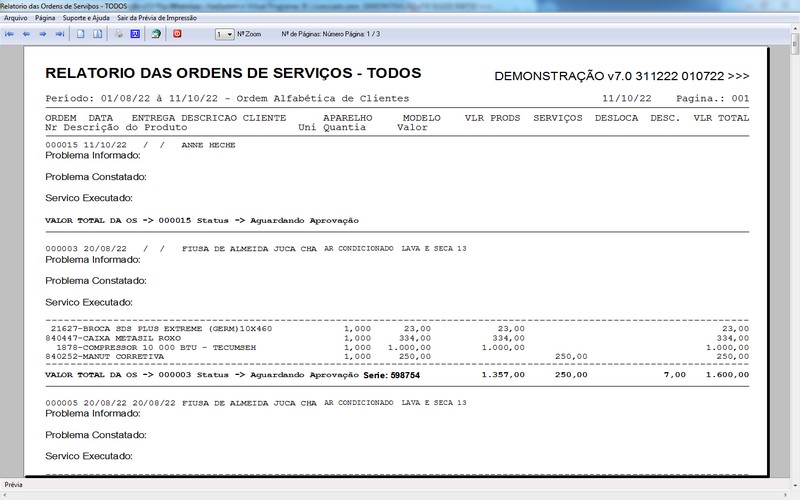Click client name ANNE HECHE
Image resolution: width=800 pixels, height=500 pixels.
coord(208,145)
